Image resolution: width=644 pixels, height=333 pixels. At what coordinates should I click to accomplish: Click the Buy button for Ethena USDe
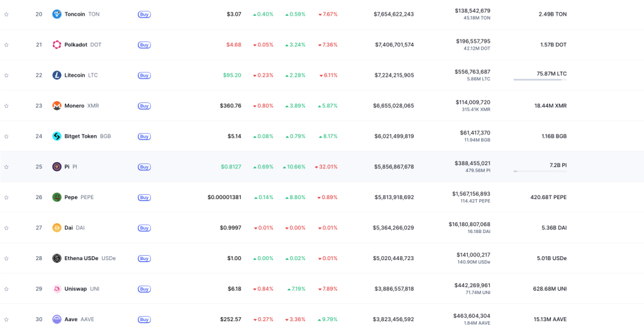144,258
